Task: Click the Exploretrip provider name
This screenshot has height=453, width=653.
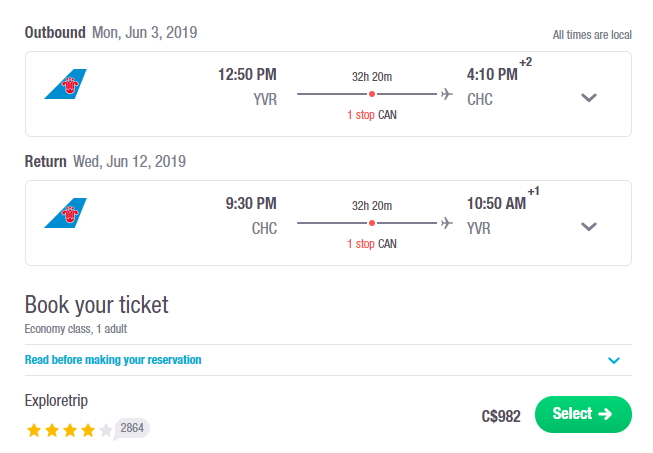Action: (x=56, y=401)
